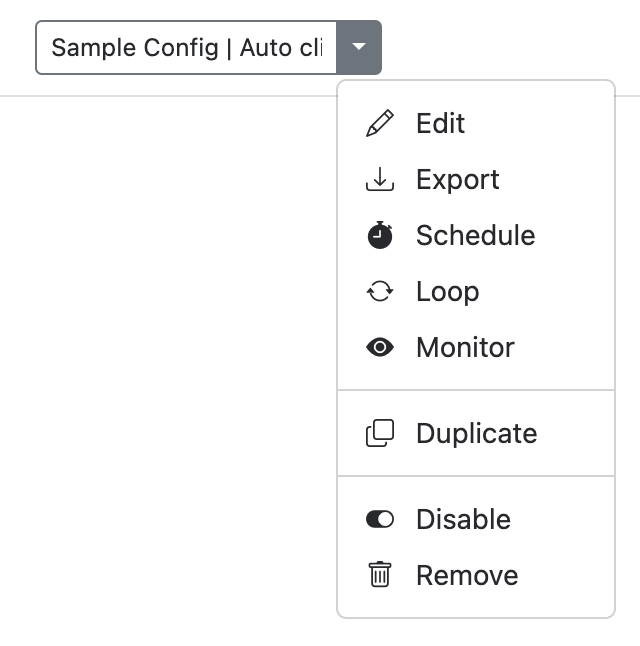The image size is (640, 646).
Task: Click the stopwatch Schedule icon
Action: 380,236
